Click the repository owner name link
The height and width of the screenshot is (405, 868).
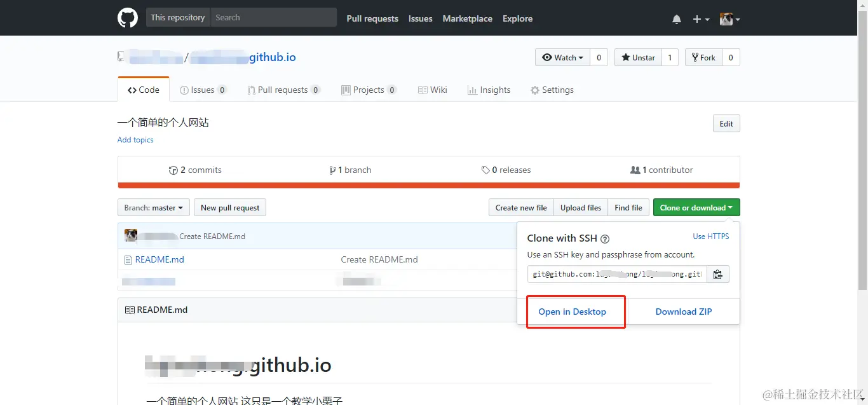pos(156,58)
